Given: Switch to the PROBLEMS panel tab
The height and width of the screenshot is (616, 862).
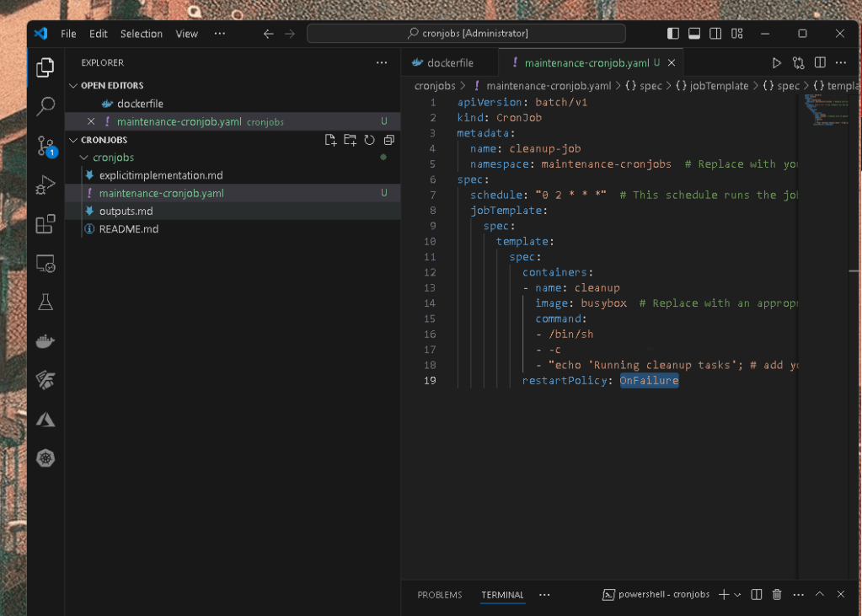Looking at the screenshot, I should tap(439, 595).
